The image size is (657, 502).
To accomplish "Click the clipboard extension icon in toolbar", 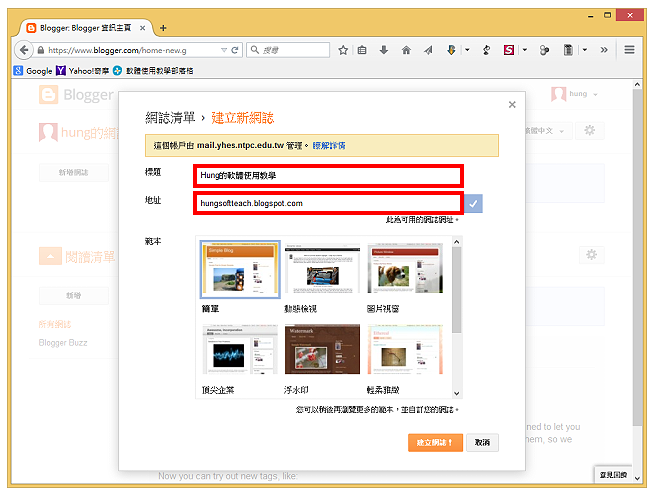I will point(568,50).
